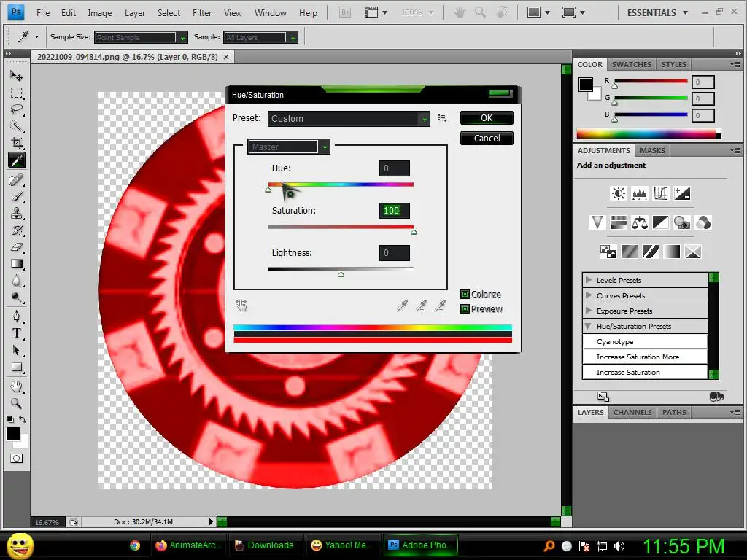Switch to the Channels tab
Screen dimensions: 747x560
click(x=632, y=413)
